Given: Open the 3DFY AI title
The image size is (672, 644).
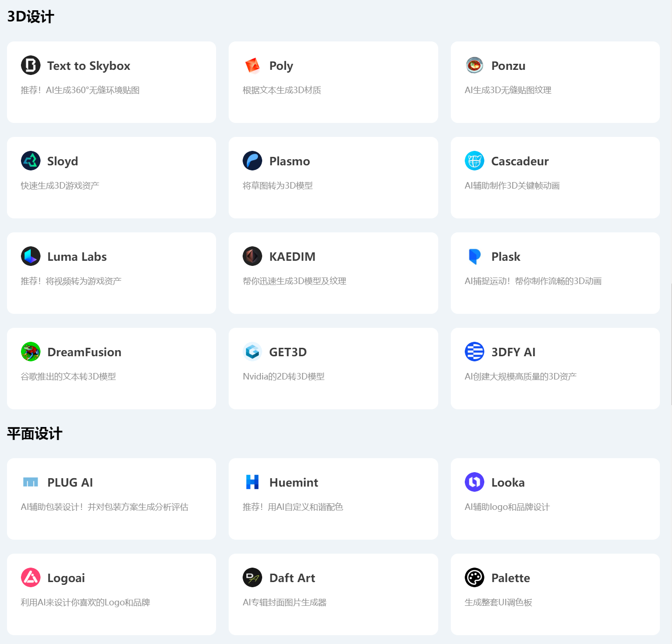Looking at the screenshot, I should (x=514, y=352).
